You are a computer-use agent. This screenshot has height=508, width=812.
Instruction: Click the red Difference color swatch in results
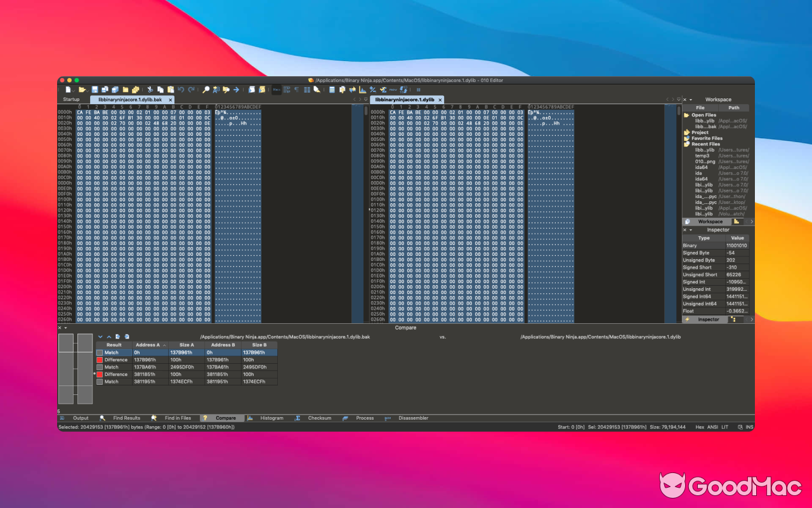click(x=100, y=359)
